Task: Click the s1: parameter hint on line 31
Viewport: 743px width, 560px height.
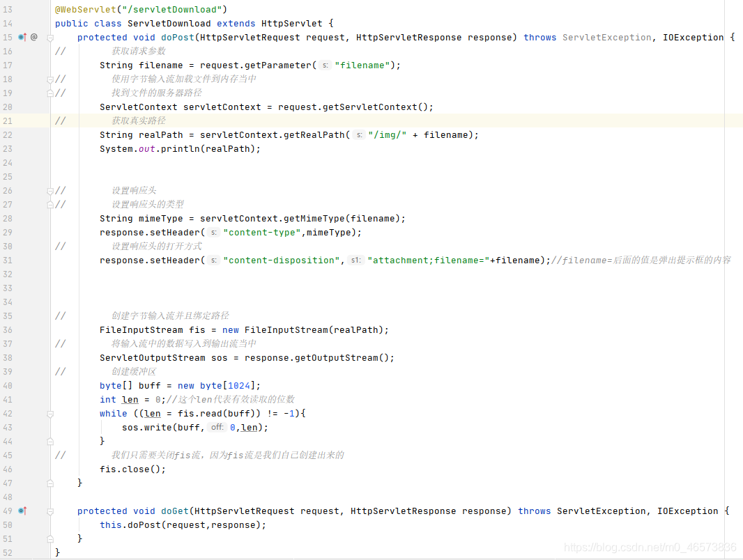Action: pyautogui.click(x=356, y=260)
